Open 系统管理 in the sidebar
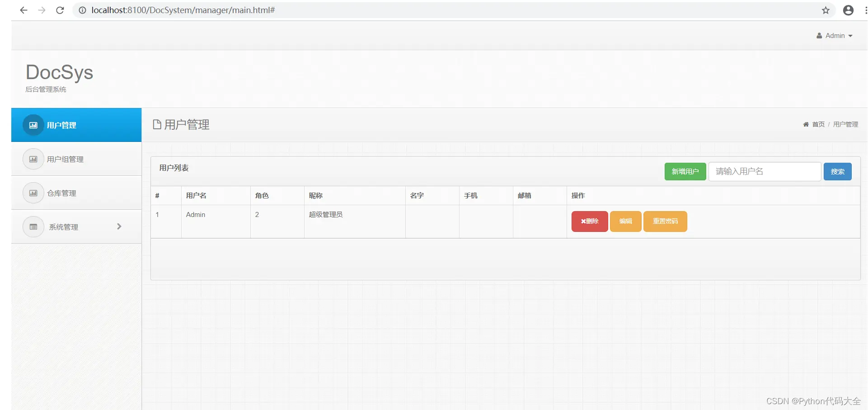The width and height of the screenshot is (868, 410). click(76, 227)
